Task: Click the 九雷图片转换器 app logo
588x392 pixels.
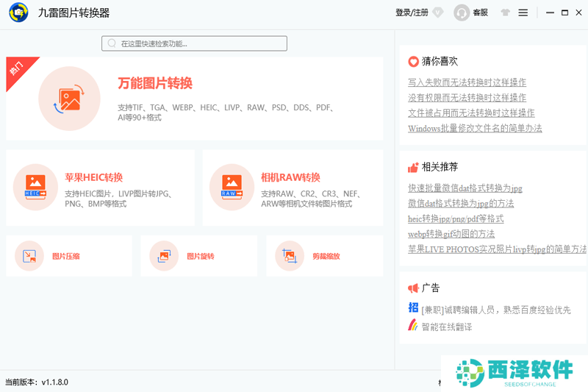Action: coord(18,13)
